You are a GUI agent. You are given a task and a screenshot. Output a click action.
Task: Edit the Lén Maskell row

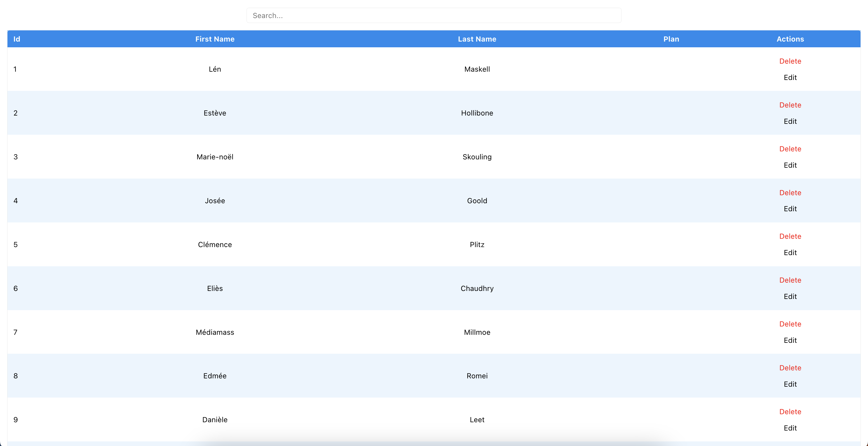(x=790, y=77)
